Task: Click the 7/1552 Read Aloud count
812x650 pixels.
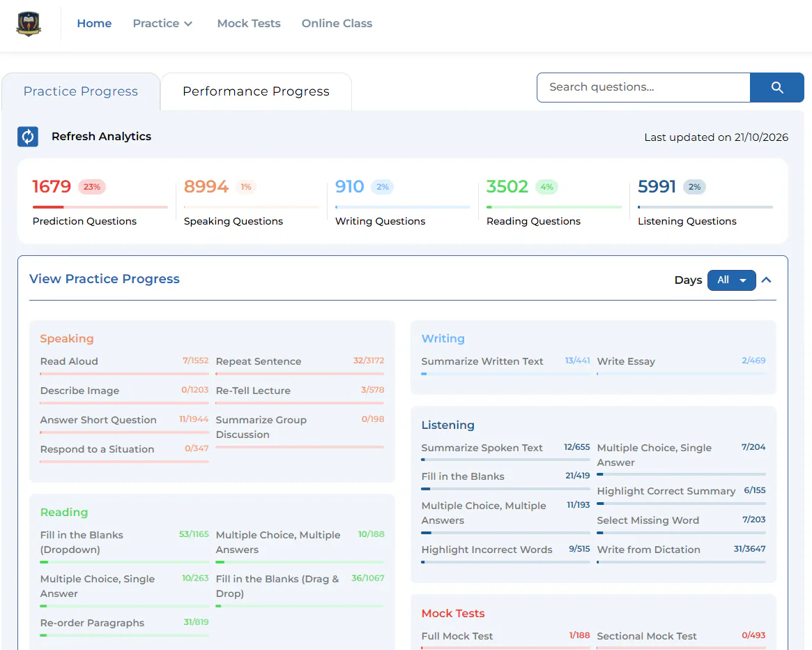Action: pyautogui.click(x=196, y=361)
